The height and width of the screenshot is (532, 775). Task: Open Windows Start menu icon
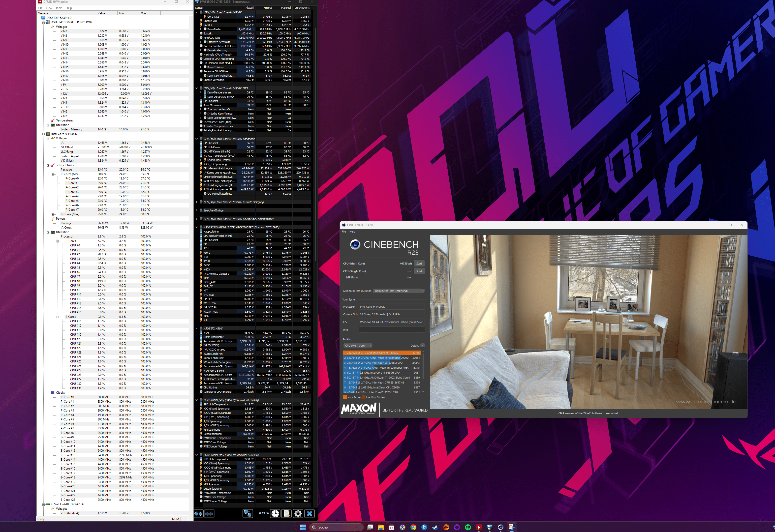[303, 527]
